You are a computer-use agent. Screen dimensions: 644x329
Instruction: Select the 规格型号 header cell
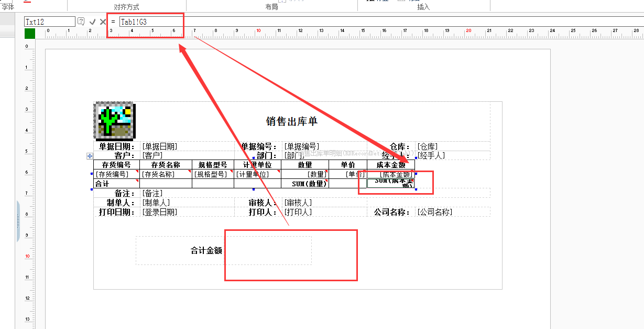tap(213, 165)
